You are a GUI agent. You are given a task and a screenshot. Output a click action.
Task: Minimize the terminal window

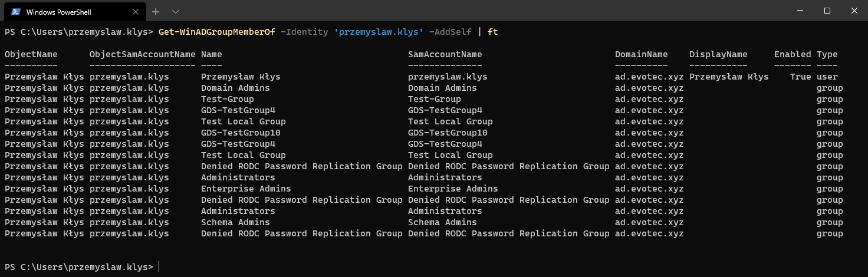799,11
